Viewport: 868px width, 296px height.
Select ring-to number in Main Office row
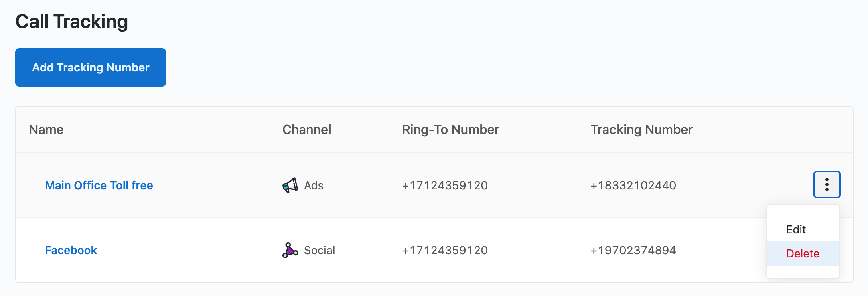445,185
